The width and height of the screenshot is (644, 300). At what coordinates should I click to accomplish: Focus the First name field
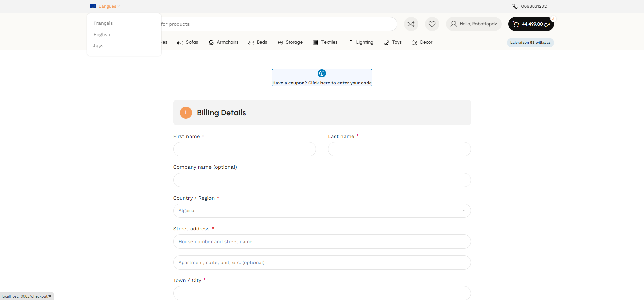coord(244,149)
